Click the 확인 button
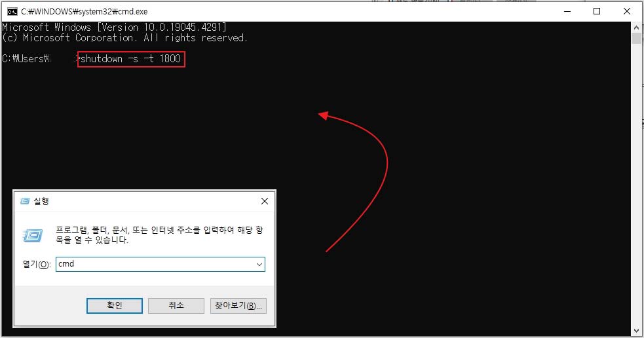The height and width of the screenshot is (338, 644). [x=115, y=305]
